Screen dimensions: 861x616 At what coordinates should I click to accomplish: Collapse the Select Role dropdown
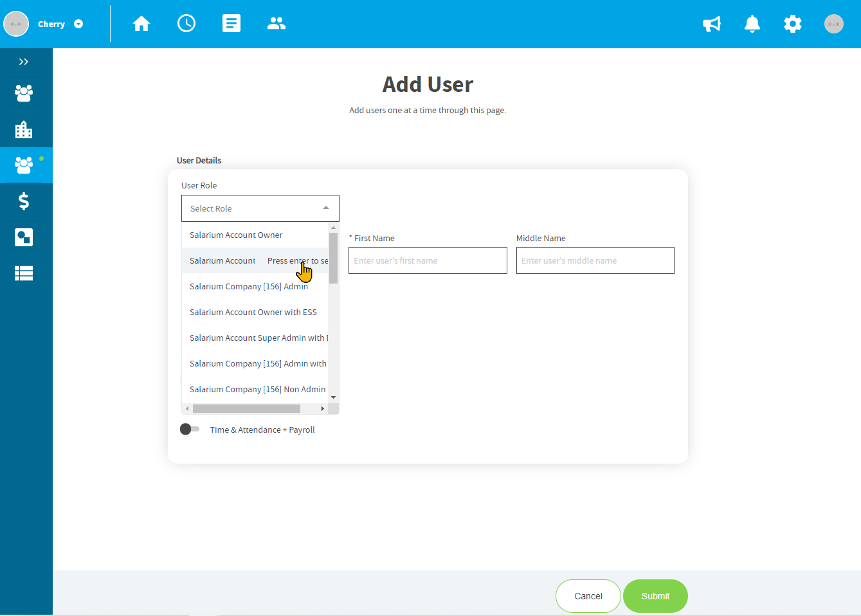tap(326, 208)
